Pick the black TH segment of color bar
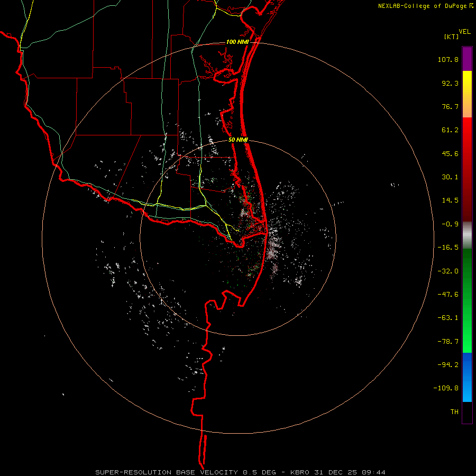The image size is (476, 476). tap(467, 413)
